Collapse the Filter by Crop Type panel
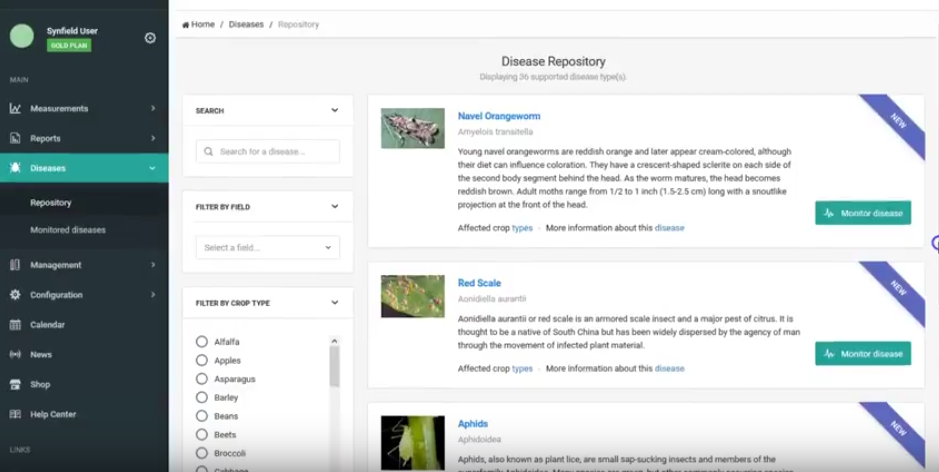This screenshot has width=939, height=472. tap(334, 303)
